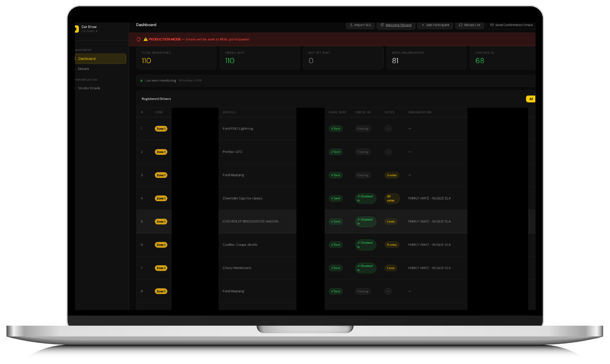Viewport: 610px width, 364px height.
Task: Click the Ford Mustang cell in row 3
Action: (233, 175)
